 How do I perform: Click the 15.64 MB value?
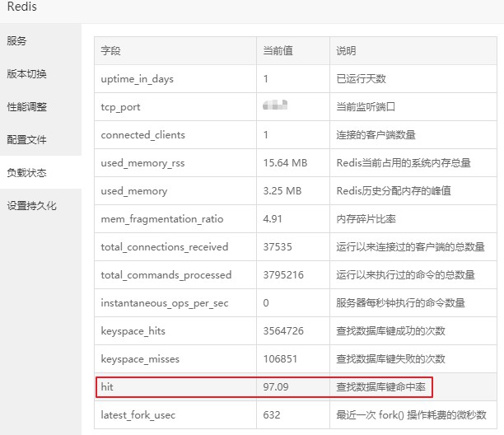click(285, 163)
